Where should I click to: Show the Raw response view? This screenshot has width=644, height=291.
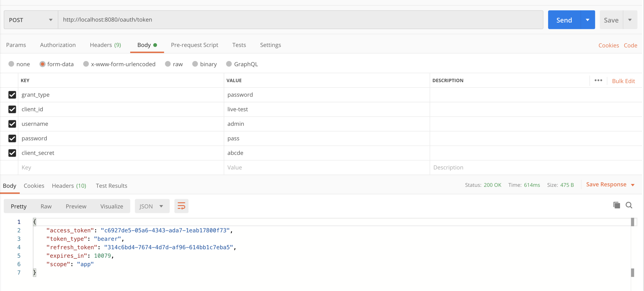point(46,206)
